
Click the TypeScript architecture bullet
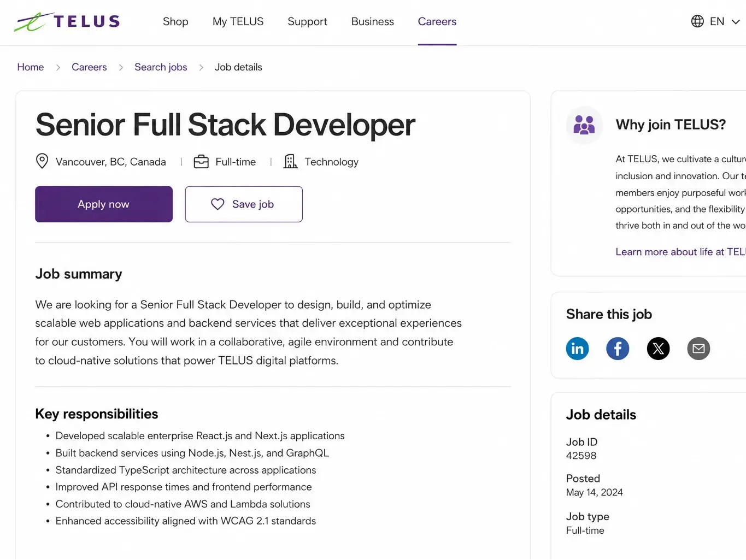[186, 470]
